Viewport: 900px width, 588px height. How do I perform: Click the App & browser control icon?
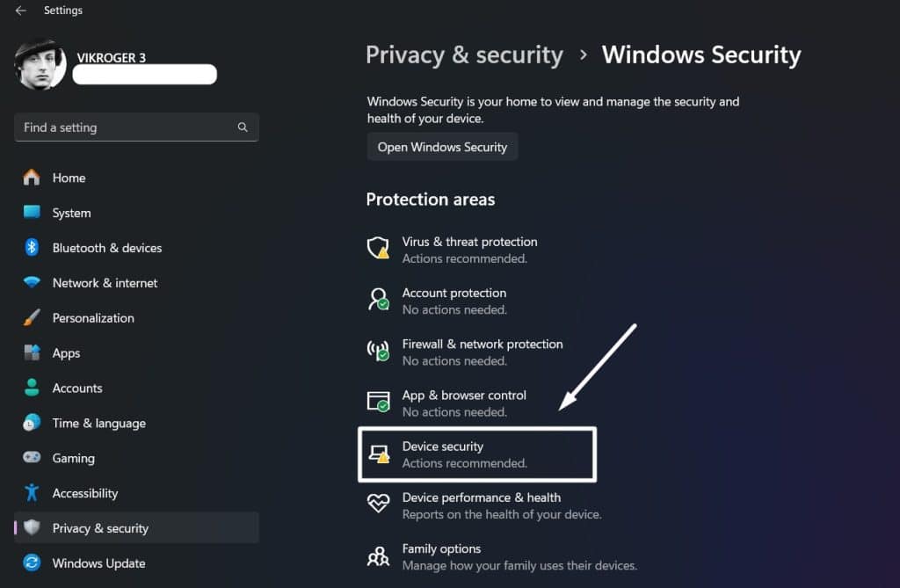378,402
